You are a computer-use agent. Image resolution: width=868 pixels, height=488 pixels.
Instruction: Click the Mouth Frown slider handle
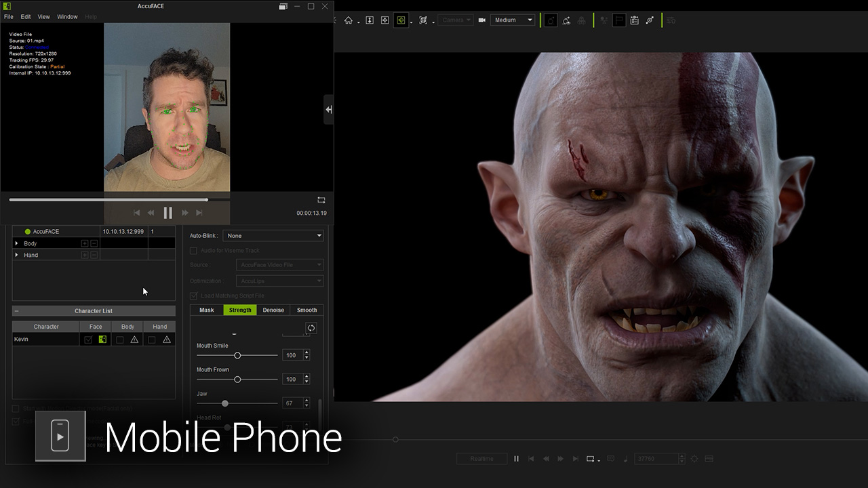[237, 380]
